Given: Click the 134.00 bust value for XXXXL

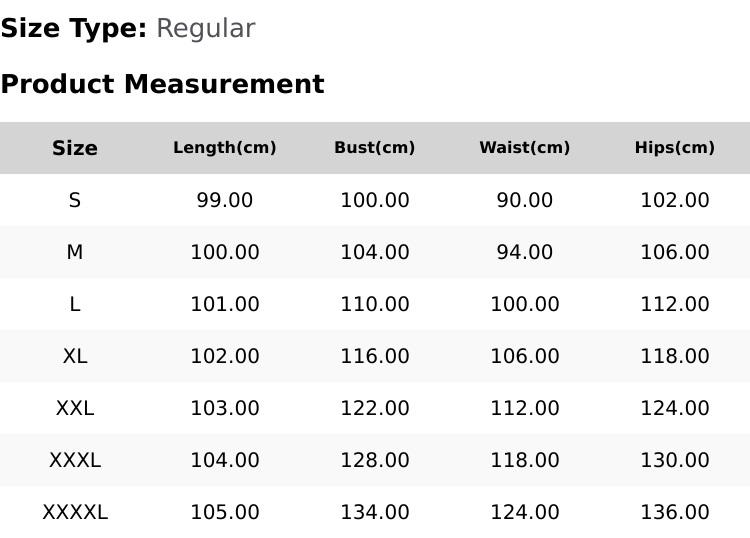Looking at the screenshot, I should point(375,513).
